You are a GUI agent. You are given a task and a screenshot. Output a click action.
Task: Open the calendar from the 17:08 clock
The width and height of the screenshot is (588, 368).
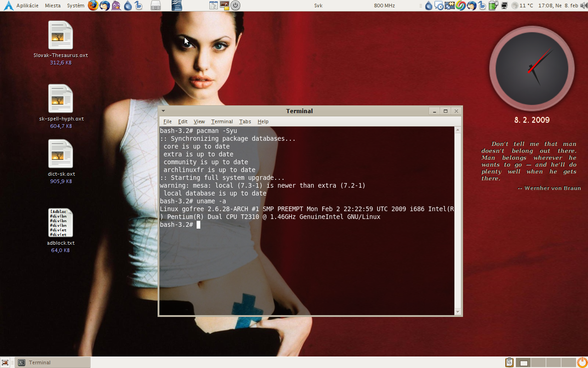(558, 6)
